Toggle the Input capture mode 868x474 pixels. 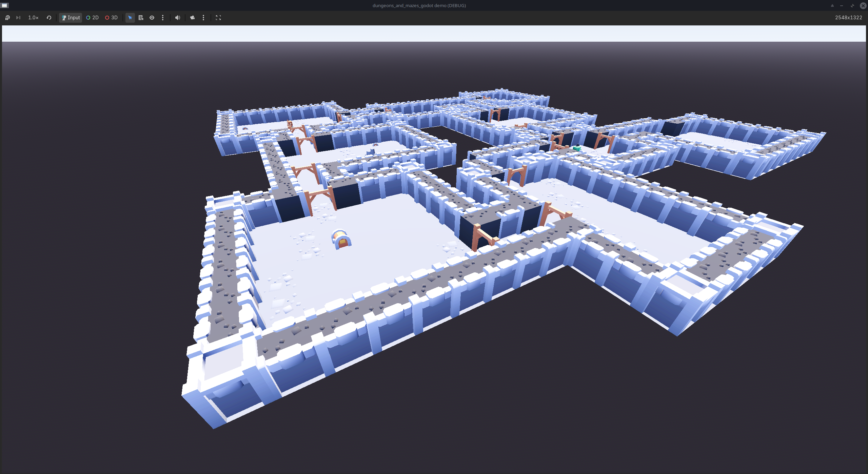(x=70, y=18)
